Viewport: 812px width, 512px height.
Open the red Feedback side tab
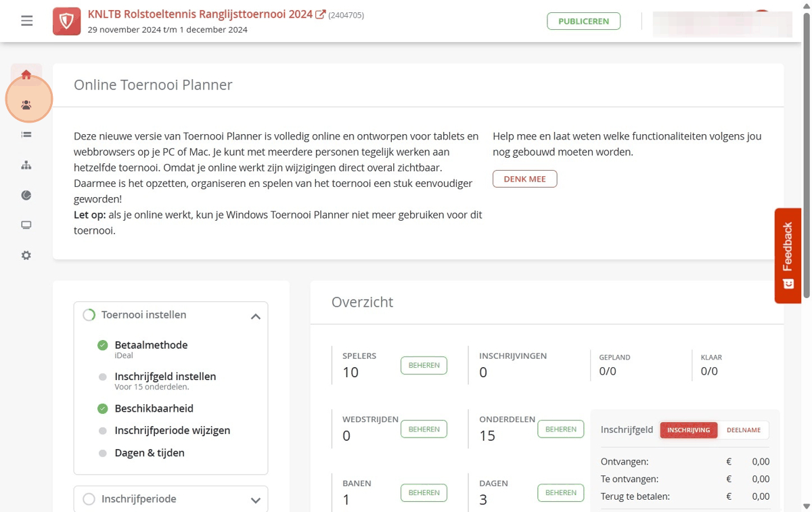pos(788,255)
